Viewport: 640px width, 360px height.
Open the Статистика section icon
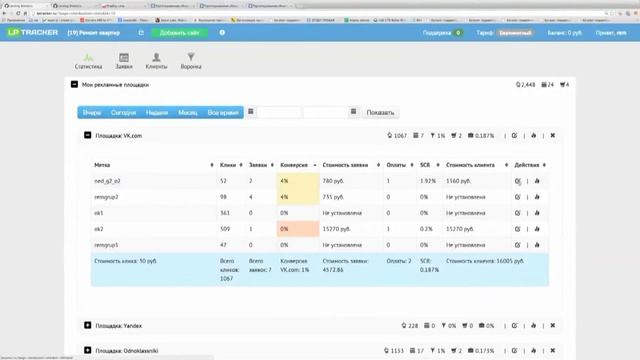(88, 61)
